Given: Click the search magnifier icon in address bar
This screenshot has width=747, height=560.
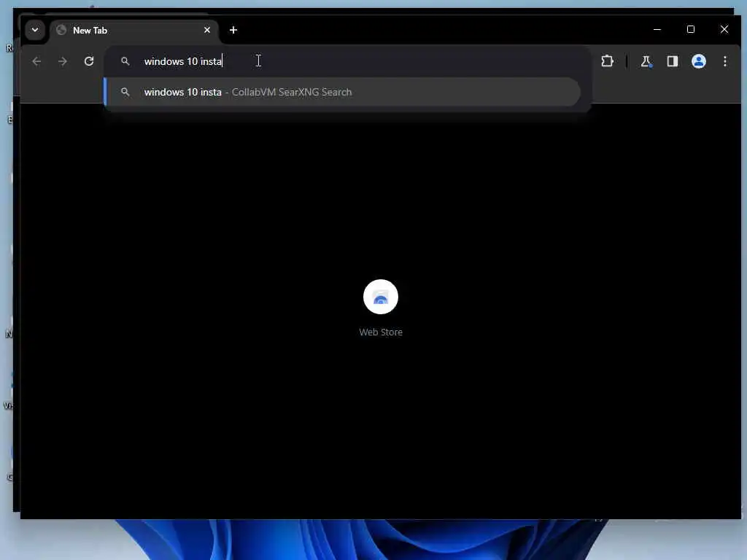Looking at the screenshot, I should [x=125, y=61].
